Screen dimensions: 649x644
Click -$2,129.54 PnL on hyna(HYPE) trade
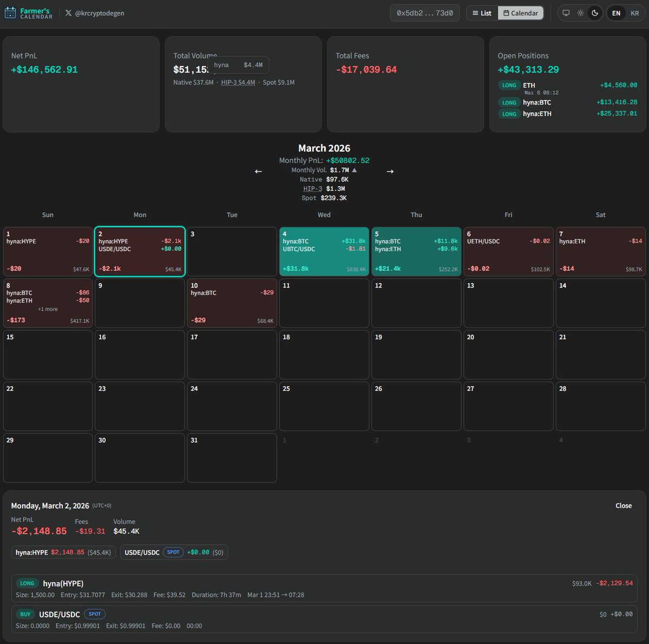[x=614, y=583]
